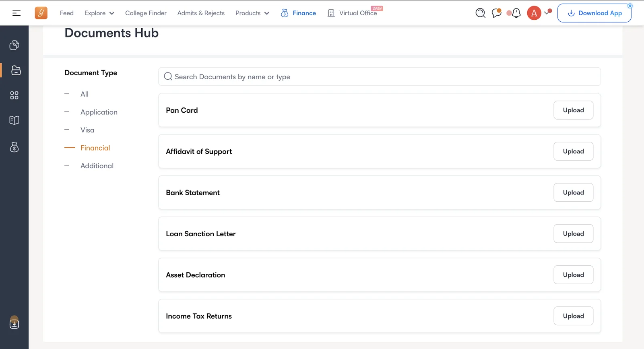
Task: Focus the Search Documents field
Action: tap(380, 76)
